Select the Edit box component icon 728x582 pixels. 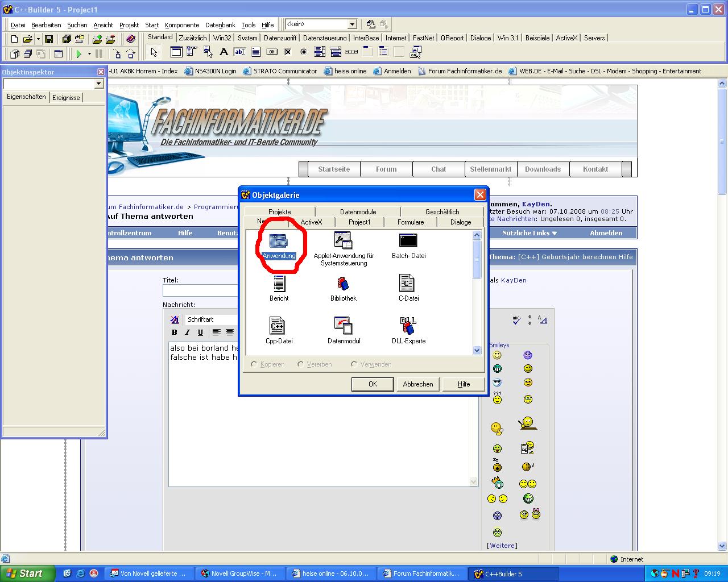[x=240, y=52]
